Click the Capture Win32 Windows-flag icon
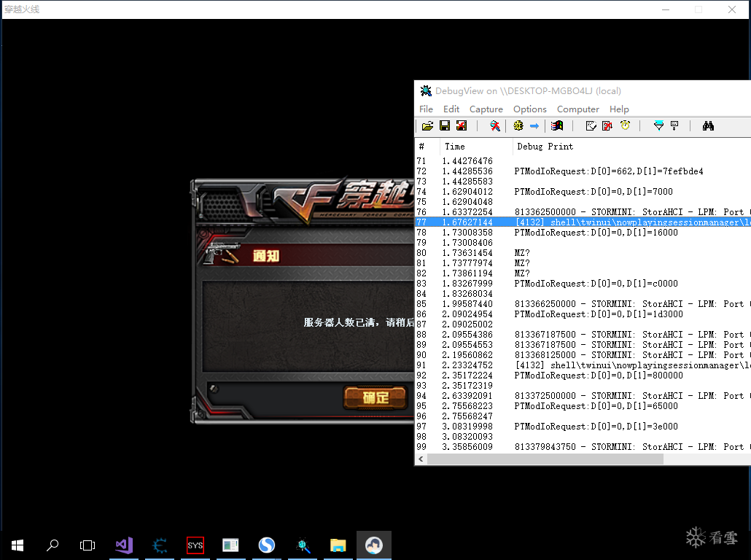 [x=557, y=126]
